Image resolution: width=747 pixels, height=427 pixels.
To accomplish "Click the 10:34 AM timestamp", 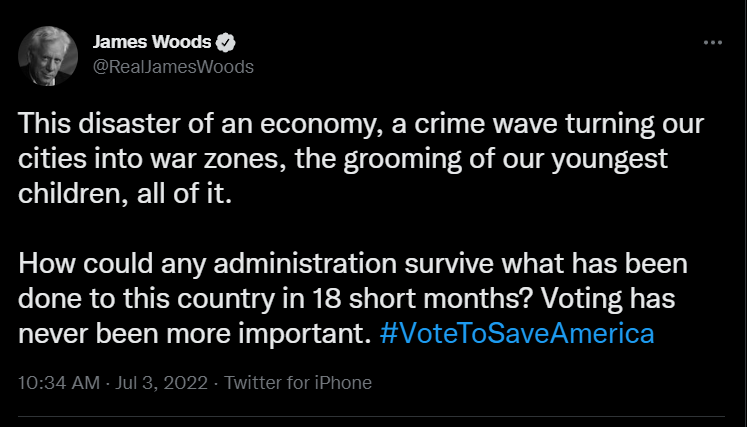I will pyautogui.click(x=58, y=383).
